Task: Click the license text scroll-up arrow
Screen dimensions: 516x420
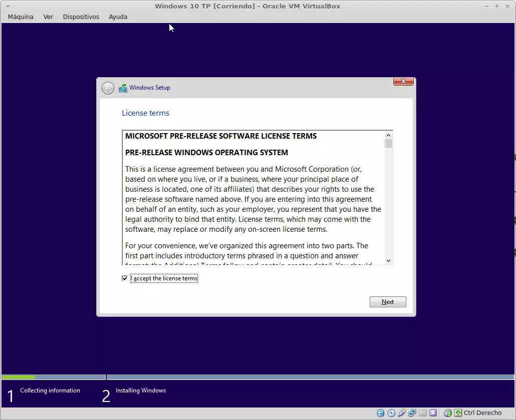Action: 388,135
